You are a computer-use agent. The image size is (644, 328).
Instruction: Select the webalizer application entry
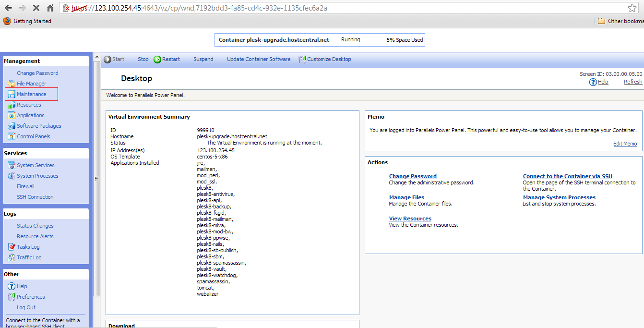(207, 294)
